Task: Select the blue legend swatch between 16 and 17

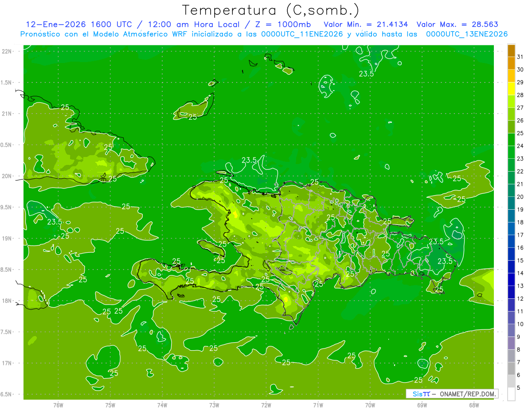Action: click(511, 241)
